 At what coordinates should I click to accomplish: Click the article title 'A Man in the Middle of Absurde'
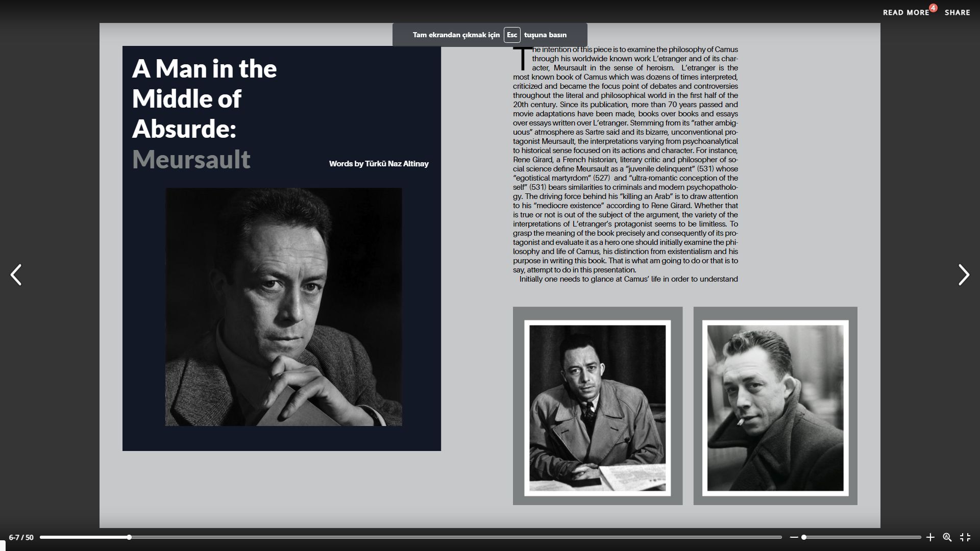point(204,98)
